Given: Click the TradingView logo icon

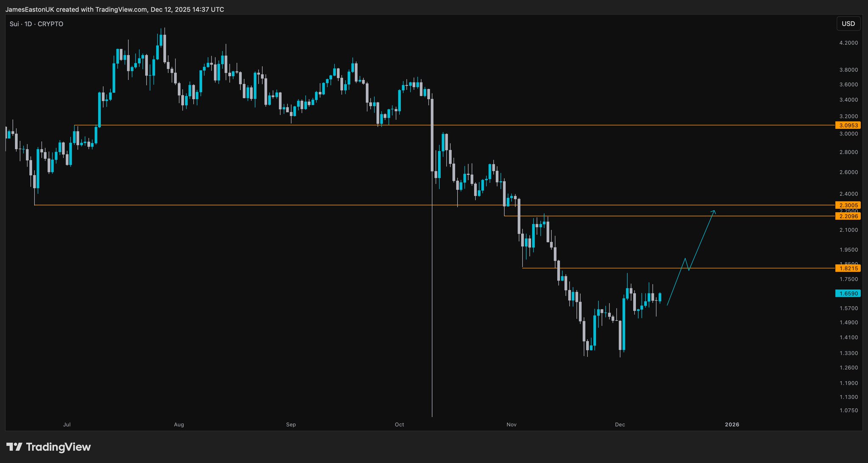Looking at the screenshot, I should (14, 447).
